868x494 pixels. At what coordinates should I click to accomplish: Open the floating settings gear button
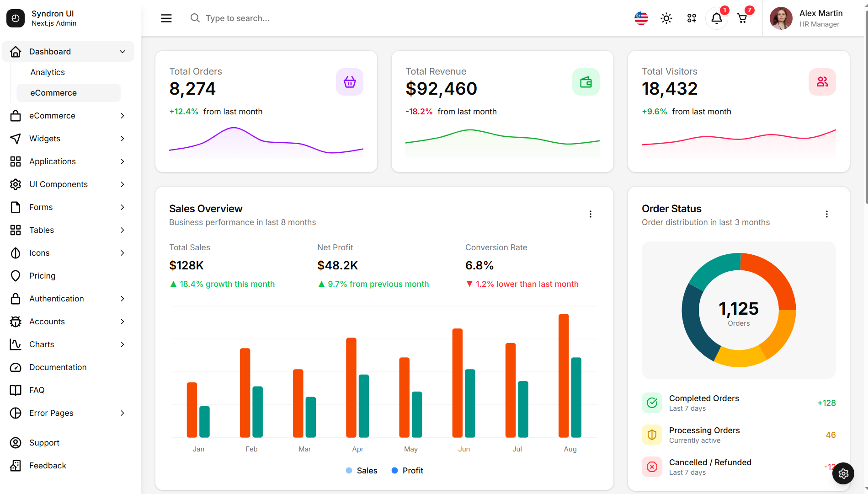click(843, 473)
